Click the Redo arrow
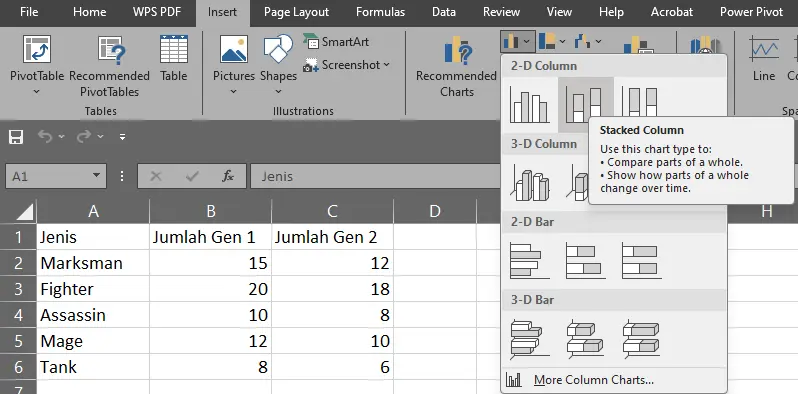This screenshot has width=798, height=394. click(x=83, y=136)
